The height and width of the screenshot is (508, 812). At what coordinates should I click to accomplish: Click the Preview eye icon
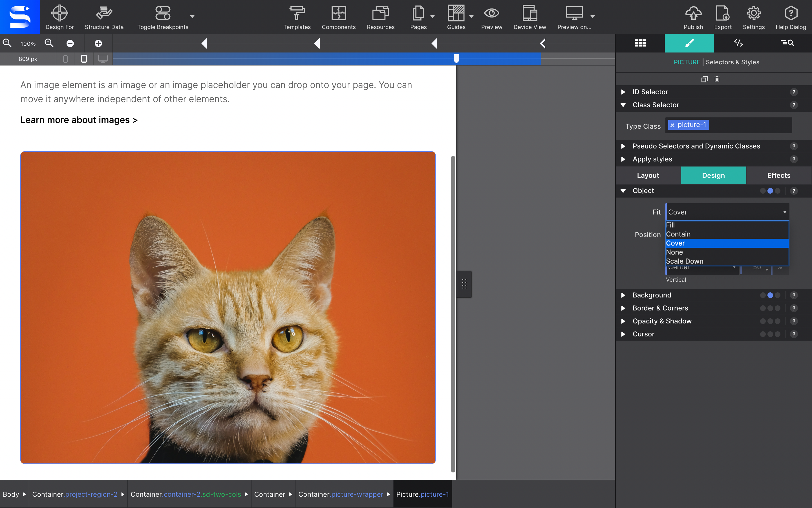click(x=491, y=14)
